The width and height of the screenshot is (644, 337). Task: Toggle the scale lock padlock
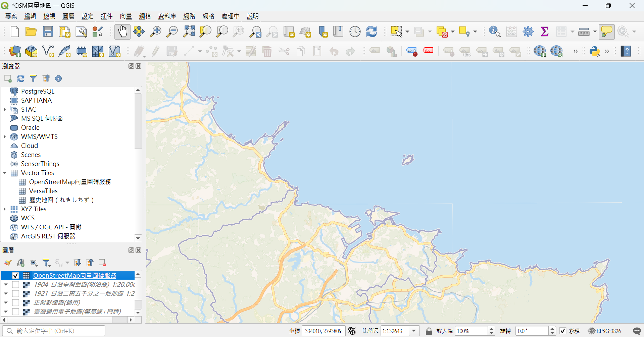(429, 331)
